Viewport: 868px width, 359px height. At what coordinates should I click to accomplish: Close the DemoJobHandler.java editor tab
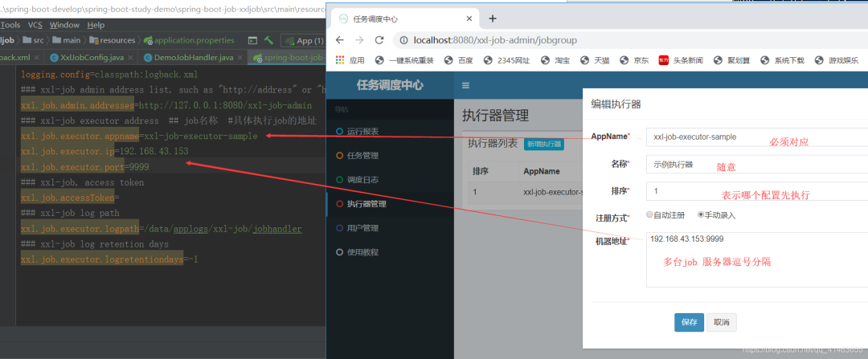click(240, 58)
